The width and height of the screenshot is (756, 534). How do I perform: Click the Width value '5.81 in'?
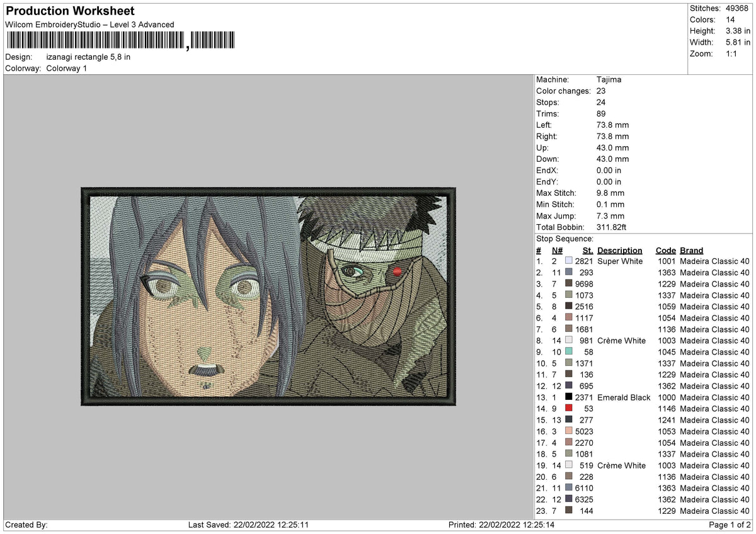(x=738, y=42)
